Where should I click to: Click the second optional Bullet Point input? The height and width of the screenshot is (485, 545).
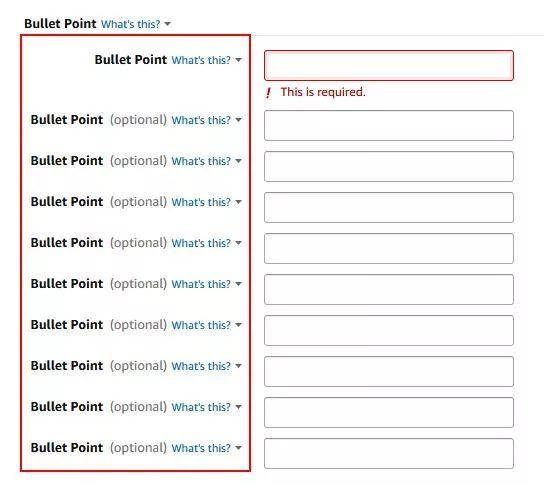pyautogui.click(x=389, y=167)
